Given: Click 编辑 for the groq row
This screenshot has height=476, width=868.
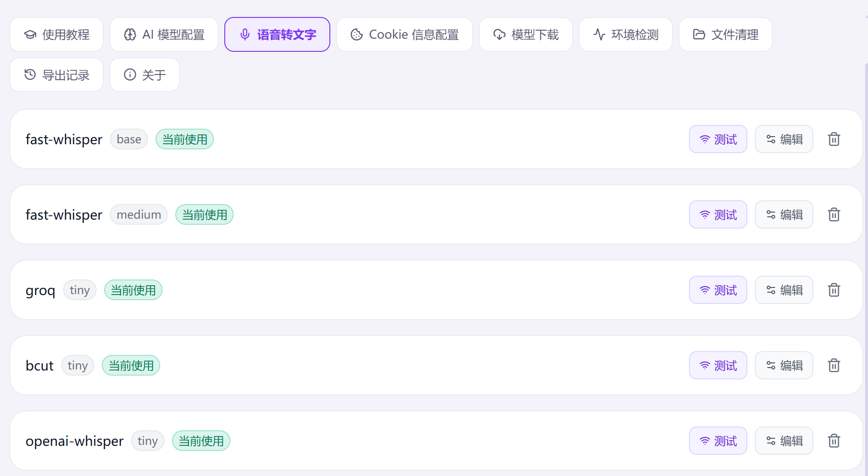Looking at the screenshot, I should [x=784, y=290].
